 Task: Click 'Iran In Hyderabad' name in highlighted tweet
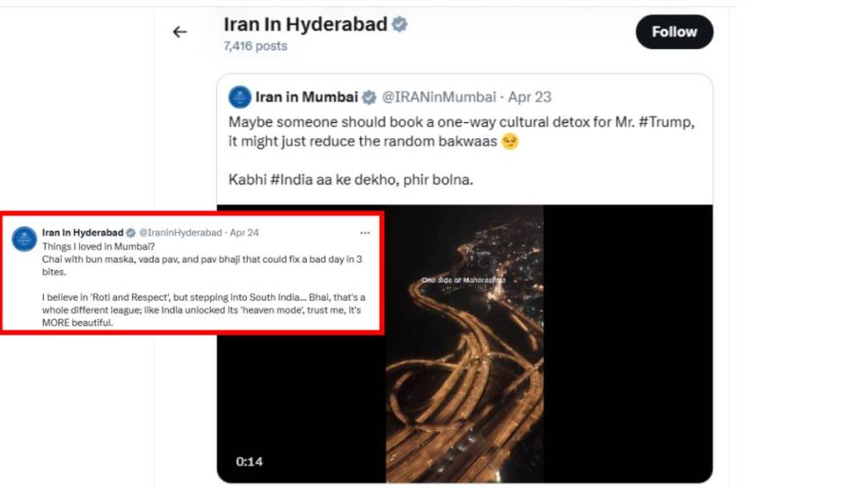click(x=83, y=233)
